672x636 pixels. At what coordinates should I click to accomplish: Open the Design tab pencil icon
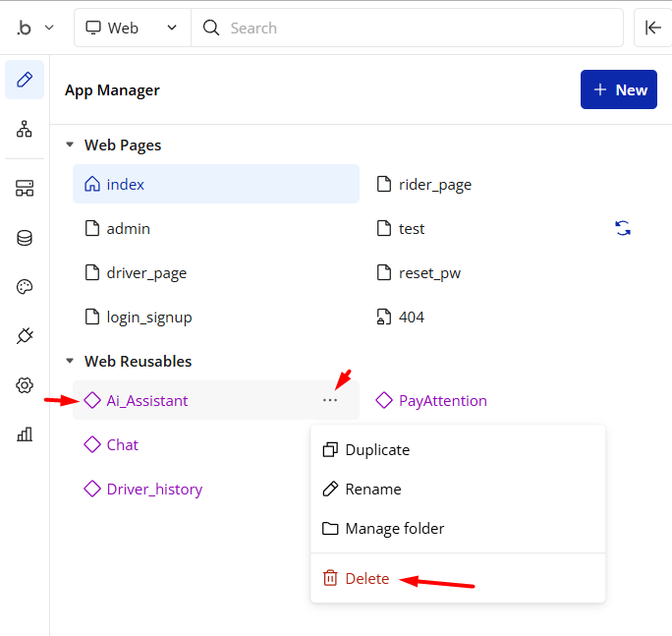(x=25, y=80)
